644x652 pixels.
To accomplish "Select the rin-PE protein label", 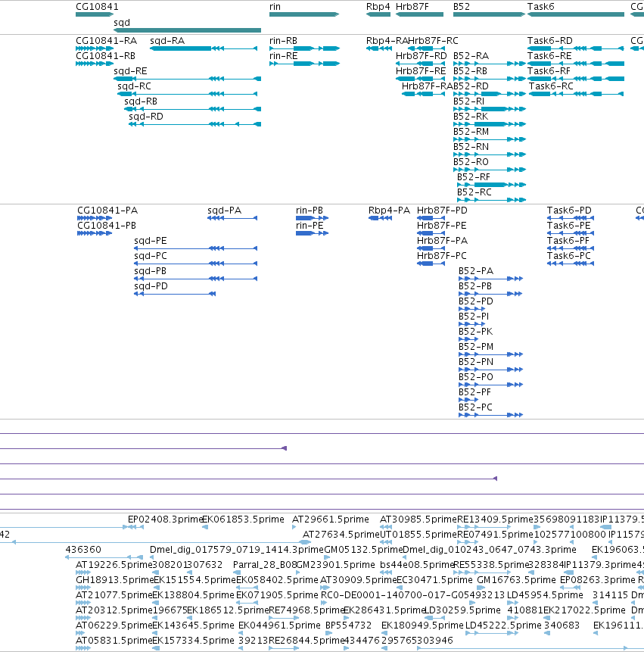I will [310, 225].
